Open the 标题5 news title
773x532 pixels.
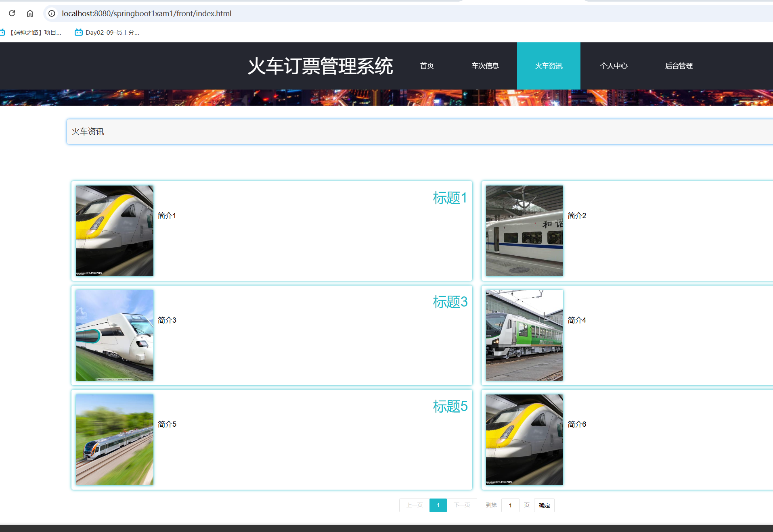point(450,406)
